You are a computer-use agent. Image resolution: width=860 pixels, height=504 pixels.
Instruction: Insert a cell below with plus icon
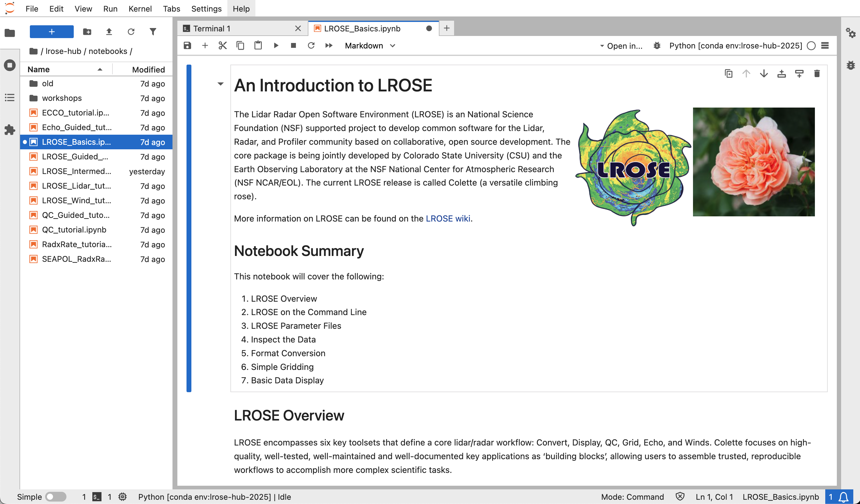coord(205,46)
